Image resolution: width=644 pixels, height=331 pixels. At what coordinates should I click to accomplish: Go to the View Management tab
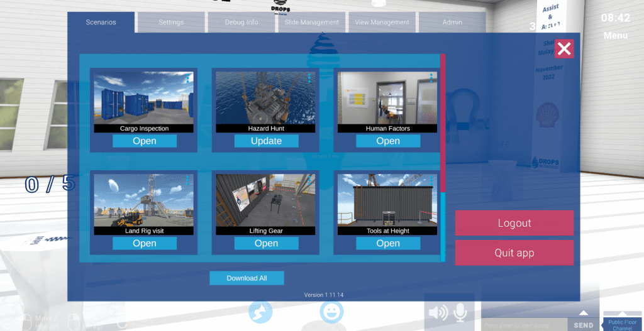[382, 22]
